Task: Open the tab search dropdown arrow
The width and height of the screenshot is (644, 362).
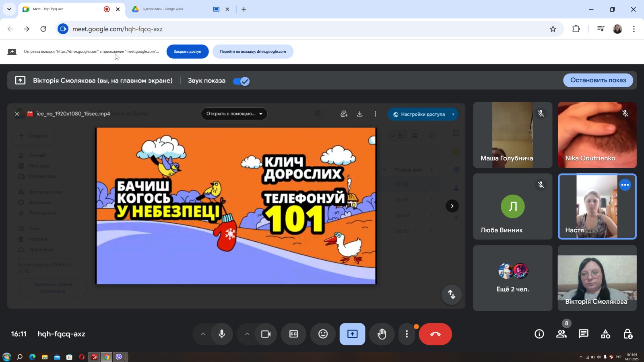Action: (9, 9)
